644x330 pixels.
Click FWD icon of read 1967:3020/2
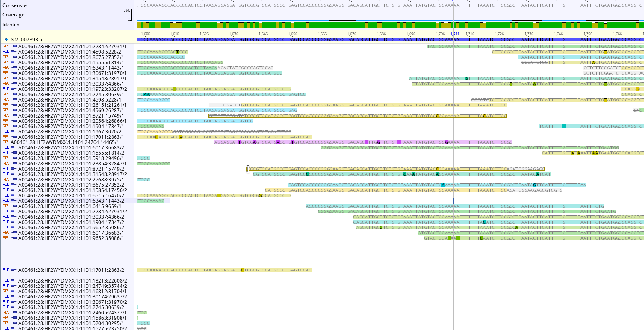click(x=6, y=131)
